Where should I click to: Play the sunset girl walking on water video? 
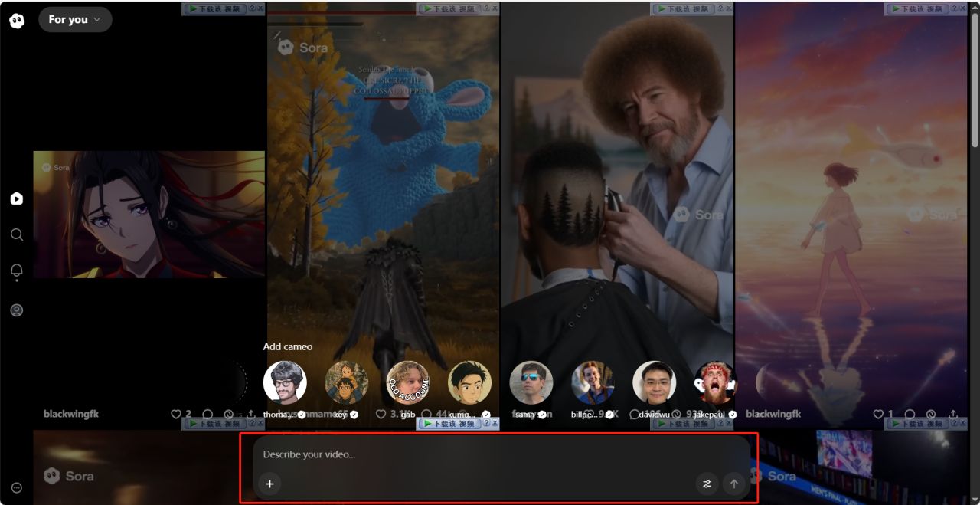click(851, 215)
